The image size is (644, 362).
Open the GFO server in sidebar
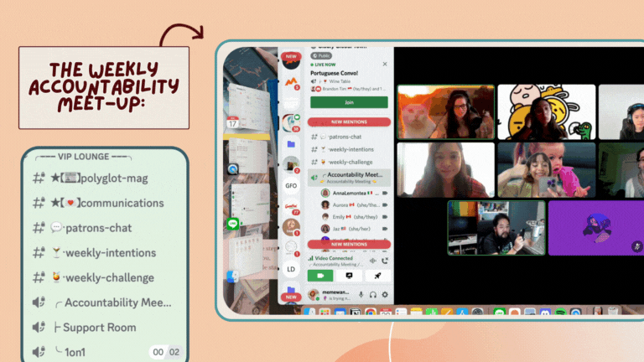291,185
